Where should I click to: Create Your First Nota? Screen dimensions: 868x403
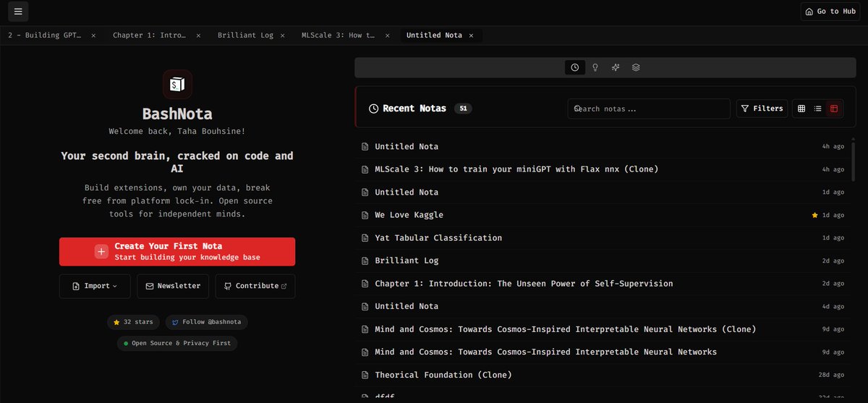(177, 251)
